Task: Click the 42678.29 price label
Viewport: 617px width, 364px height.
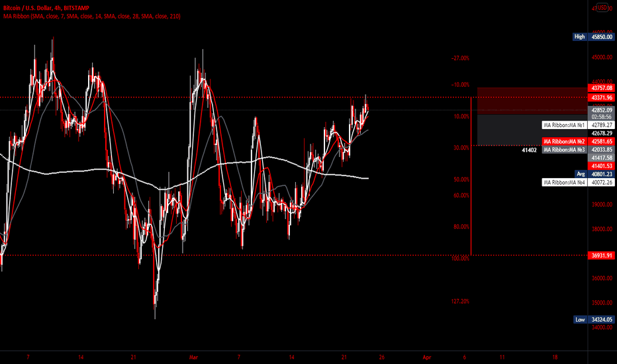Action: (x=601, y=134)
